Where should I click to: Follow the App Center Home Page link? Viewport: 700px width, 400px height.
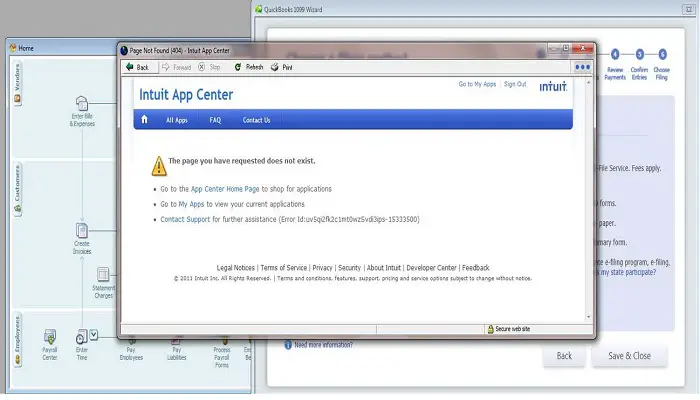tap(225, 189)
